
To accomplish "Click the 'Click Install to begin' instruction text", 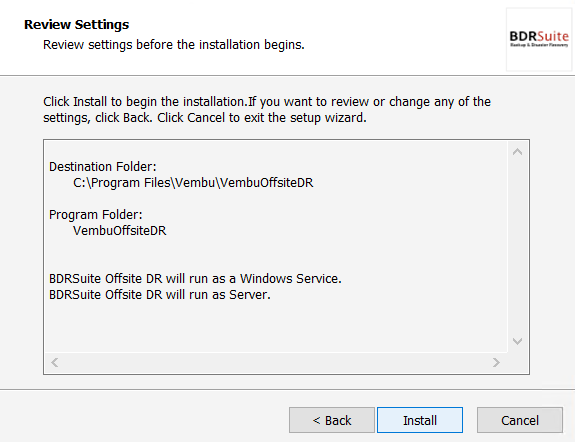I will [x=267, y=110].
